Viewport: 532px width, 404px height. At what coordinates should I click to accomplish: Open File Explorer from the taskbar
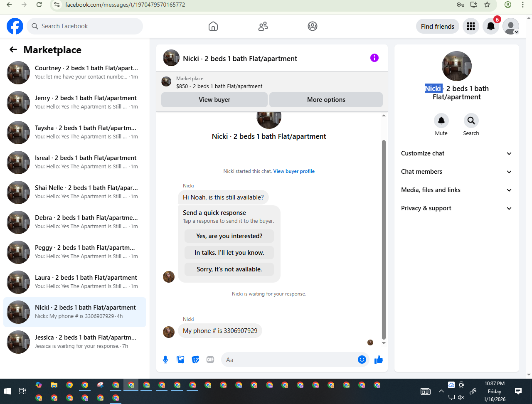pos(54,385)
